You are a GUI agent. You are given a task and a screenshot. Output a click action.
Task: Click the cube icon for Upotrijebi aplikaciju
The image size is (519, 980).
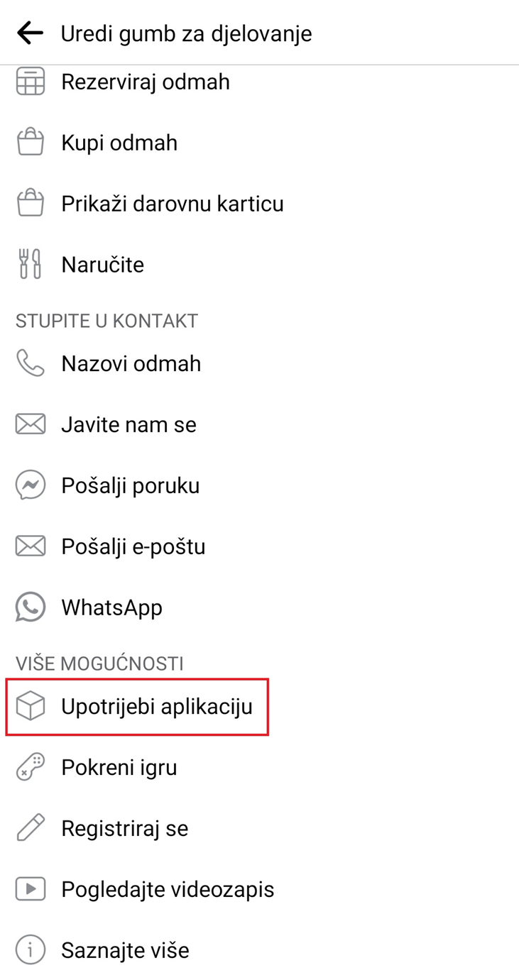pos(31,707)
